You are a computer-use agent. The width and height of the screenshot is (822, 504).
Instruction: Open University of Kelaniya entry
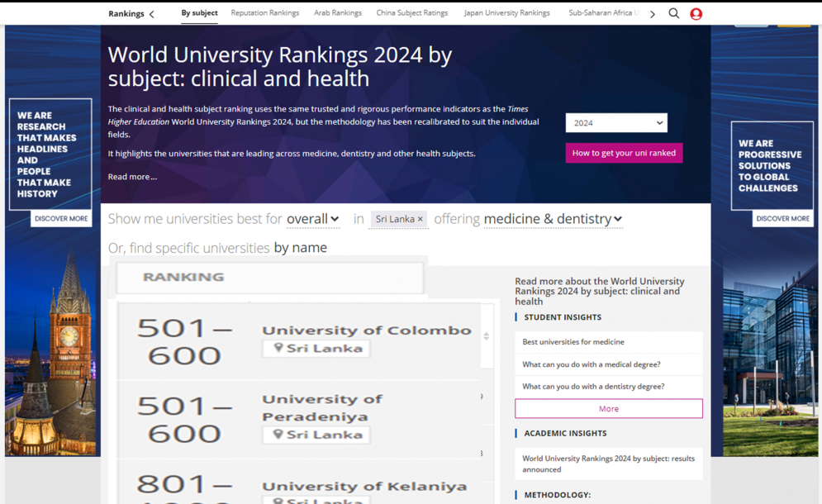(364, 486)
